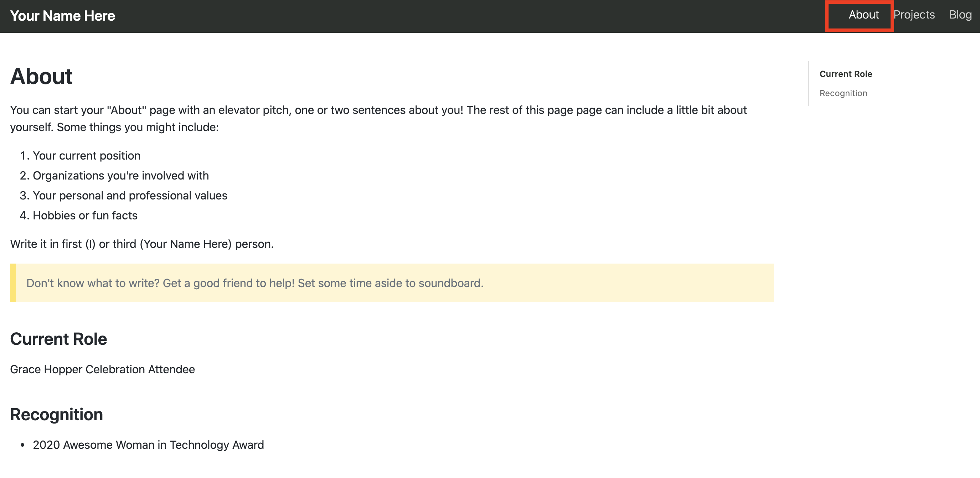Click the yellow left bar of callout

(x=12, y=283)
